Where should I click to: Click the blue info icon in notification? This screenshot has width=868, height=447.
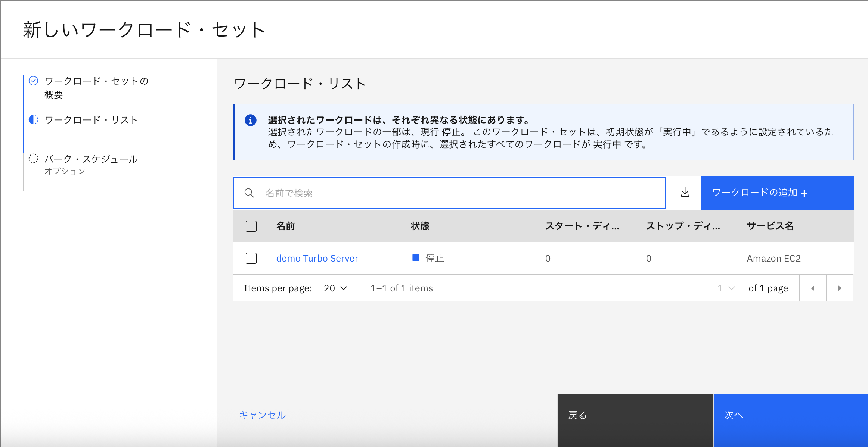250,120
